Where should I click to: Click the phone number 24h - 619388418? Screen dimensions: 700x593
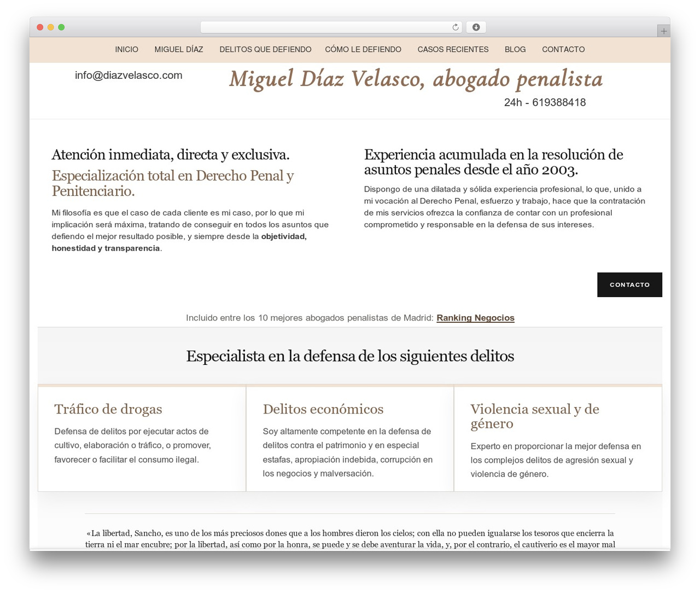pos(545,102)
